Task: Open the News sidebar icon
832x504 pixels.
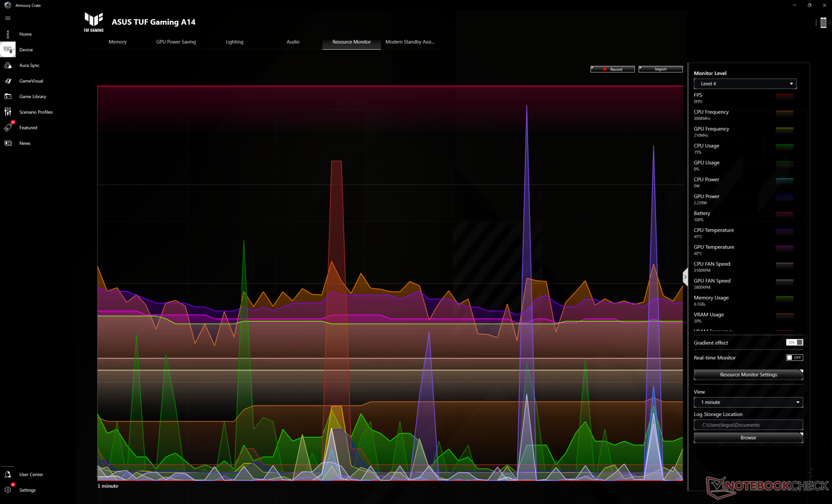Action: pos(8,143)
